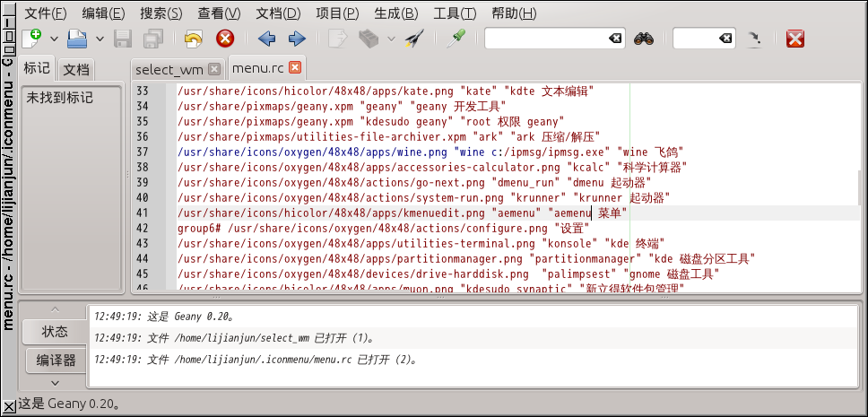Click line number 42 in the margin
The image size is (868, 417).
point(143,228)
